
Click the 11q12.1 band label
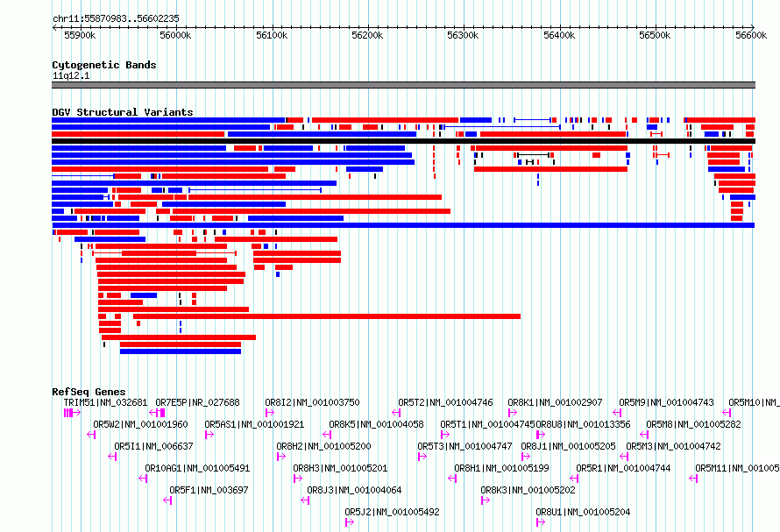coord(71,75)
